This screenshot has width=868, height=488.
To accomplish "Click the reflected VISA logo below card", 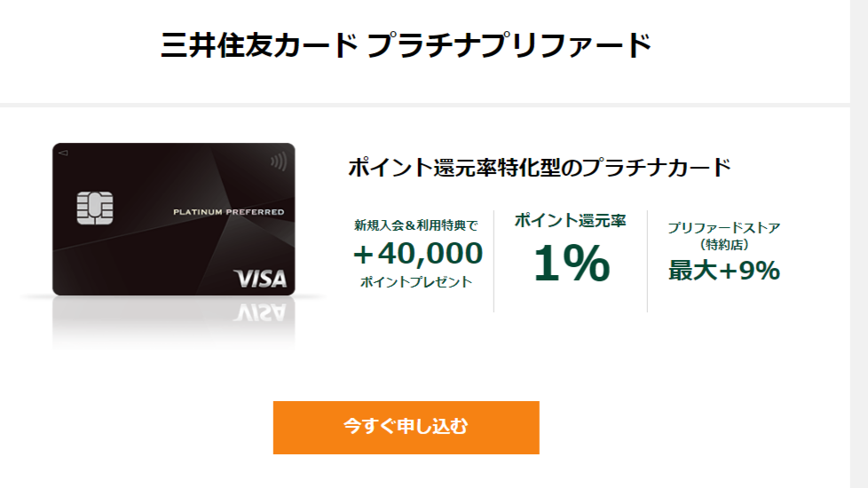I will coord(260,313).
